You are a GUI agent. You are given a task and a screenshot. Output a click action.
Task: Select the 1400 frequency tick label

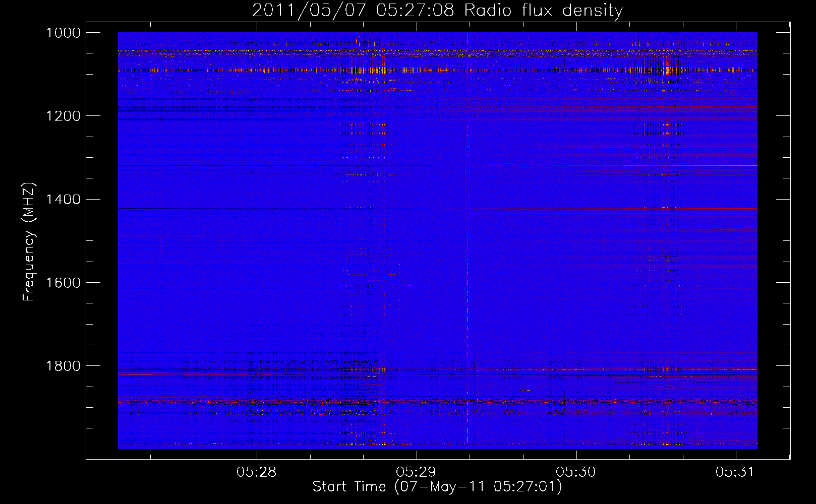pyautogui.click(x=64, y=199)
